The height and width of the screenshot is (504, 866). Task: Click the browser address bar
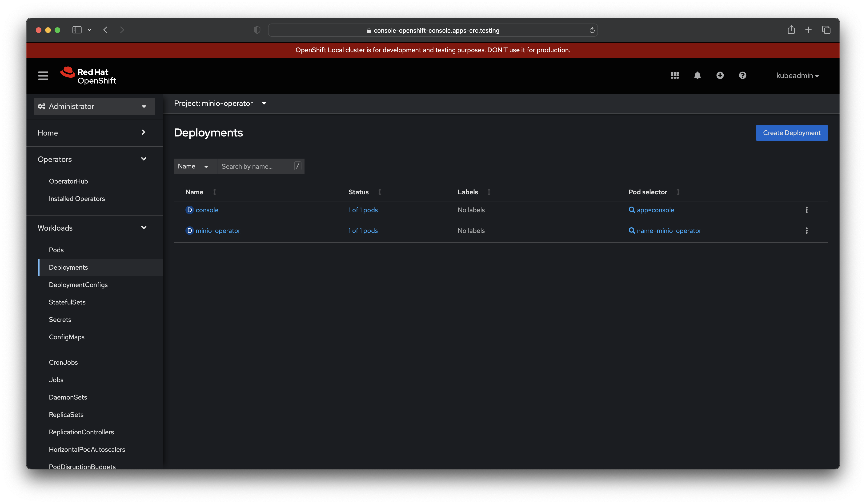tap(433, 30)
